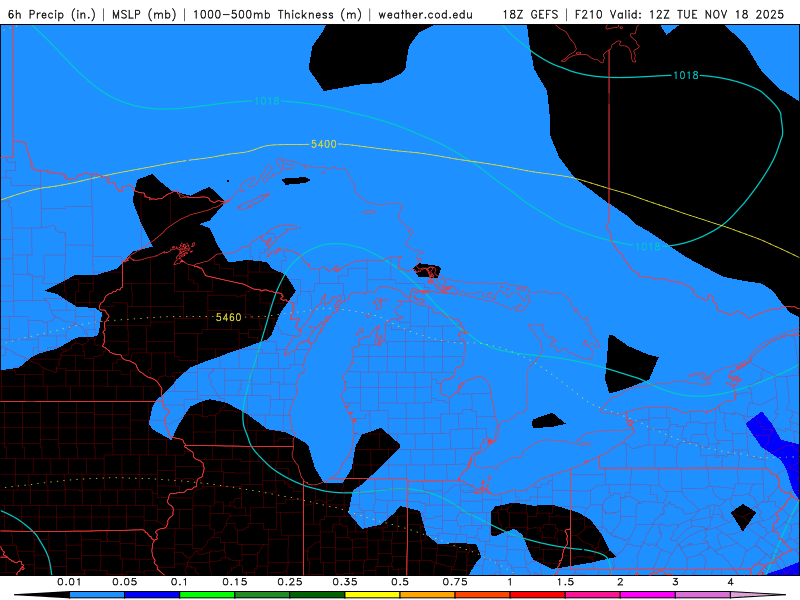Image resolution: width=800 pixels, height=600 pixels.
Task: Click the '6h Precip (in.)' title text
Action: 52,14
